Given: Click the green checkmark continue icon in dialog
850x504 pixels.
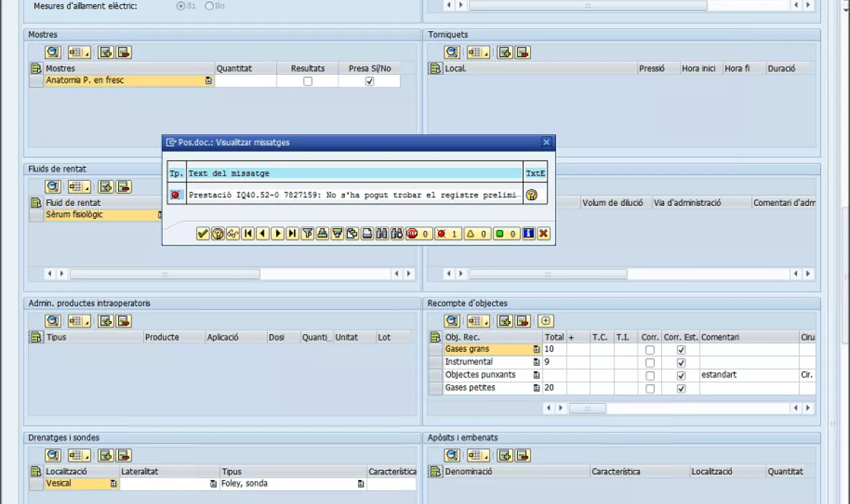Looking at the screenshot, I should tap(202, 233).
